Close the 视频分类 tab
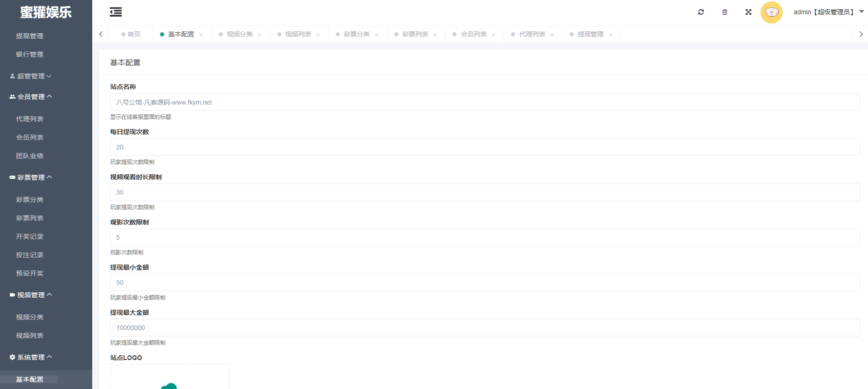The width and height of the screenshot is (868, 389). coord(260,35)
